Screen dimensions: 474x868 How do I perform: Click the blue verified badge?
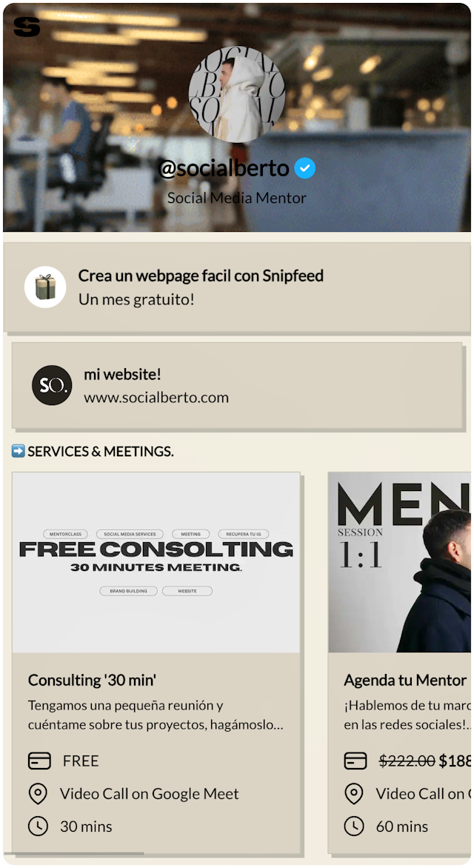[304, 168]
